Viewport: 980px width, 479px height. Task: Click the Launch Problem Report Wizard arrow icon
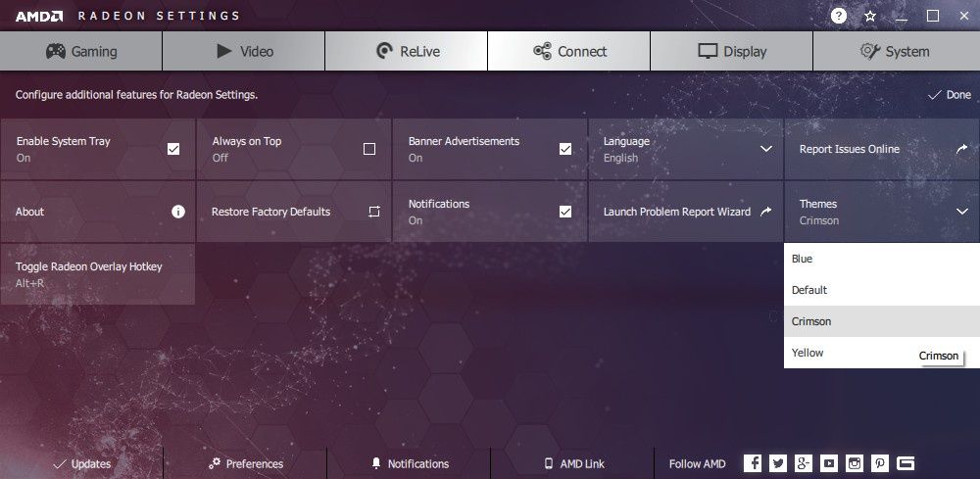click(765, 212)
